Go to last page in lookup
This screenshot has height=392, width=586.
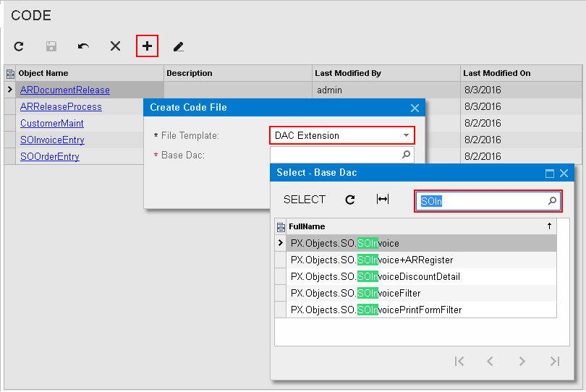[x=555, y=361]
